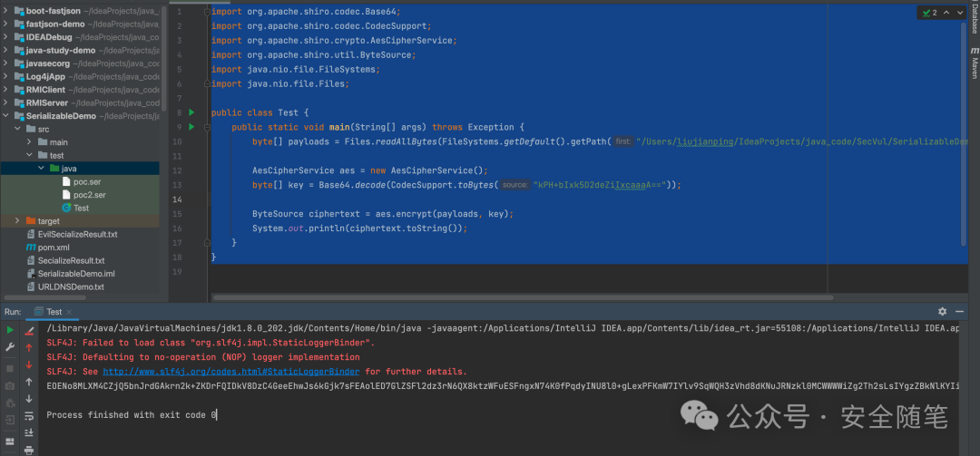Expand the main folder chevron
This screenshot has height=456, width=980.
tap(29, 141)
